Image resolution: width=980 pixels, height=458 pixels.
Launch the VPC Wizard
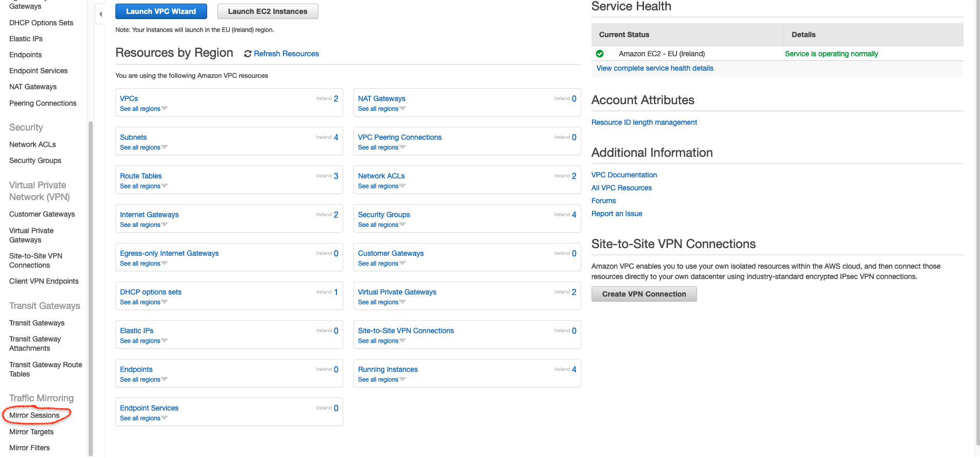[x=161, y=11]
